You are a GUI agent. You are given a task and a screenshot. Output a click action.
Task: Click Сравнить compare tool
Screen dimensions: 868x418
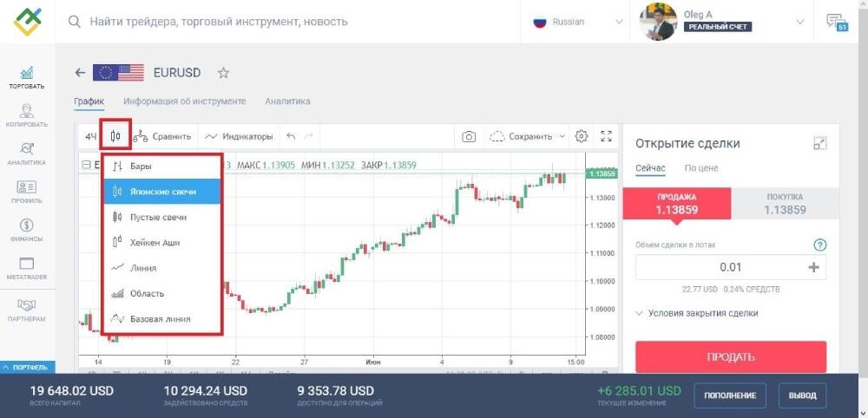162,136
